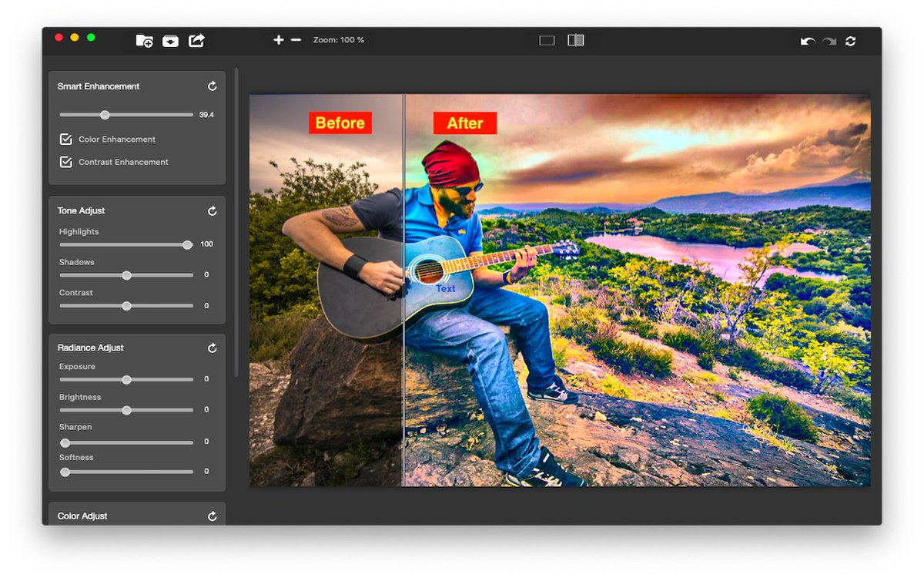Reset Radiance Adjust panel
This screenshot has width=924, height=578.
pyautogui.click(x=213, y=348)
